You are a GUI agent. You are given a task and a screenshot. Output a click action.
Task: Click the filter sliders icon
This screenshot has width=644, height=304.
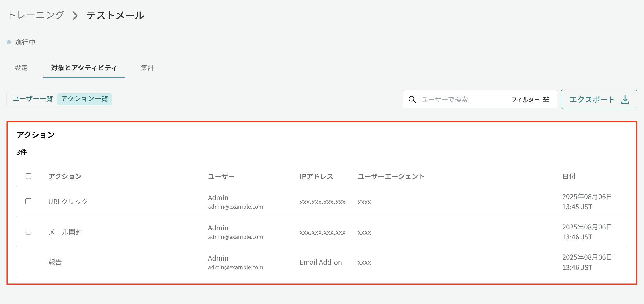point(546,99)
